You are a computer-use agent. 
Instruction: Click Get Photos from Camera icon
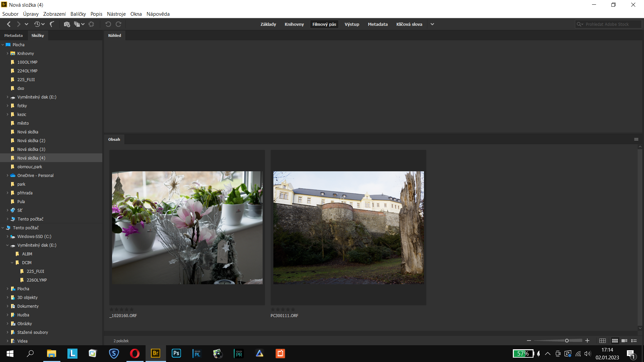[67, 24]
